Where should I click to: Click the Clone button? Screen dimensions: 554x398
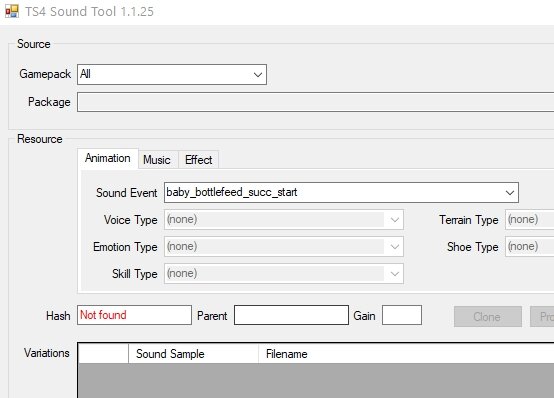click(488, 316)
